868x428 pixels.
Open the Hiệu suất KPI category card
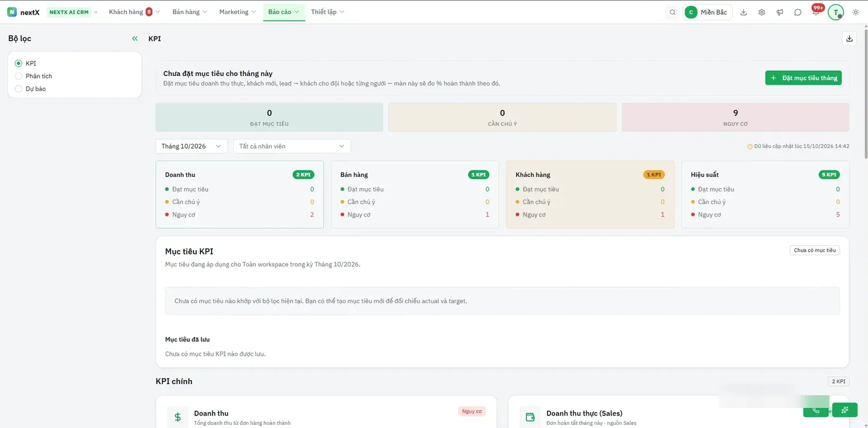[x=765, y=194]
